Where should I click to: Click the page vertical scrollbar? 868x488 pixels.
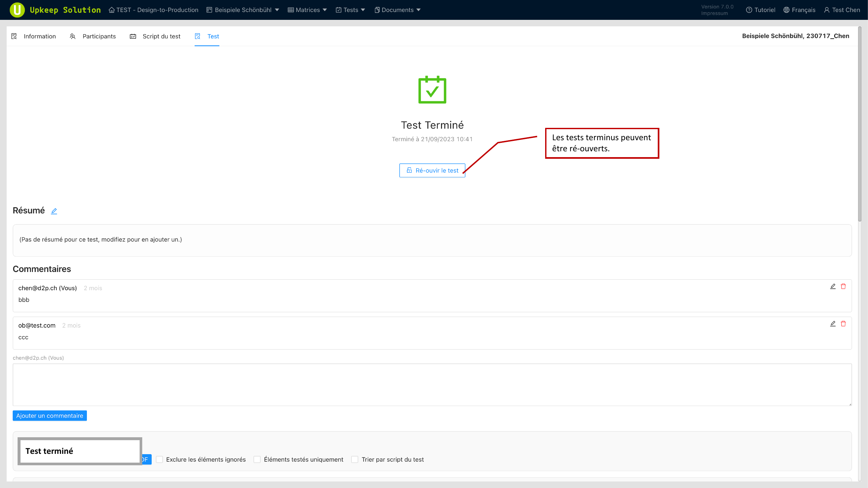pyautogui.click(x=860, y=125)
